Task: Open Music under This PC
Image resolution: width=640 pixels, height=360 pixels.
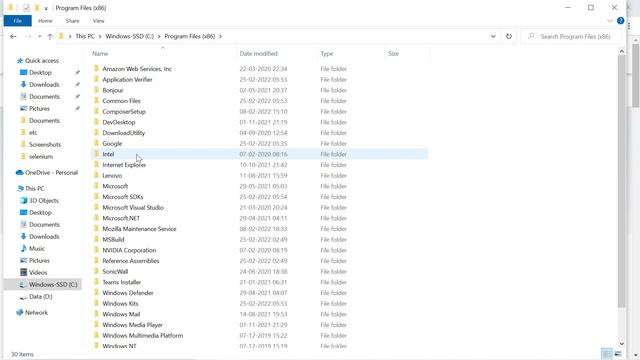Action: point(37,249)
